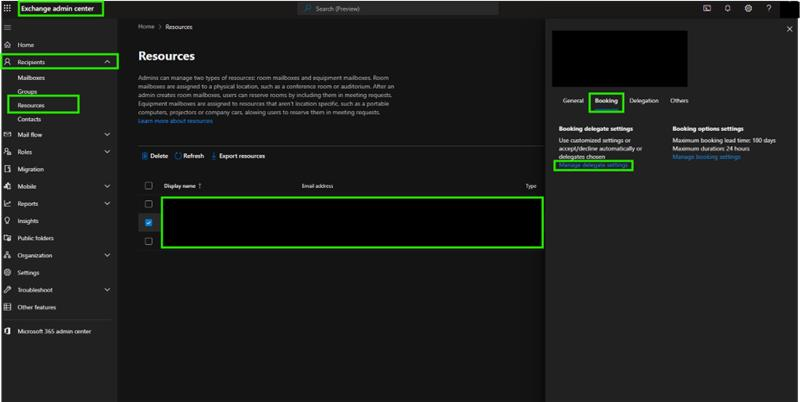Click the Learn more about resources link
Image resolution: width=800 pixels, height=402 pixels.
(x=176, y=121)
